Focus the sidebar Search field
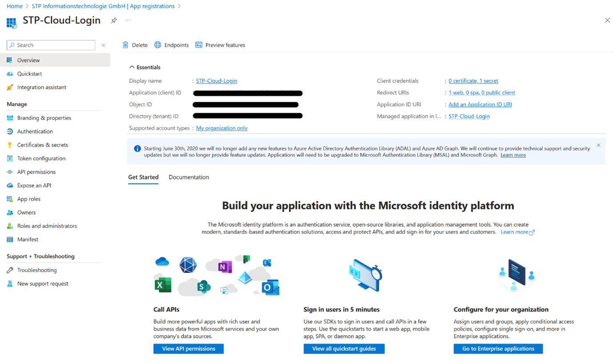Image resolution: width=616 pixels, height=364 pixels. click(51, 45)
